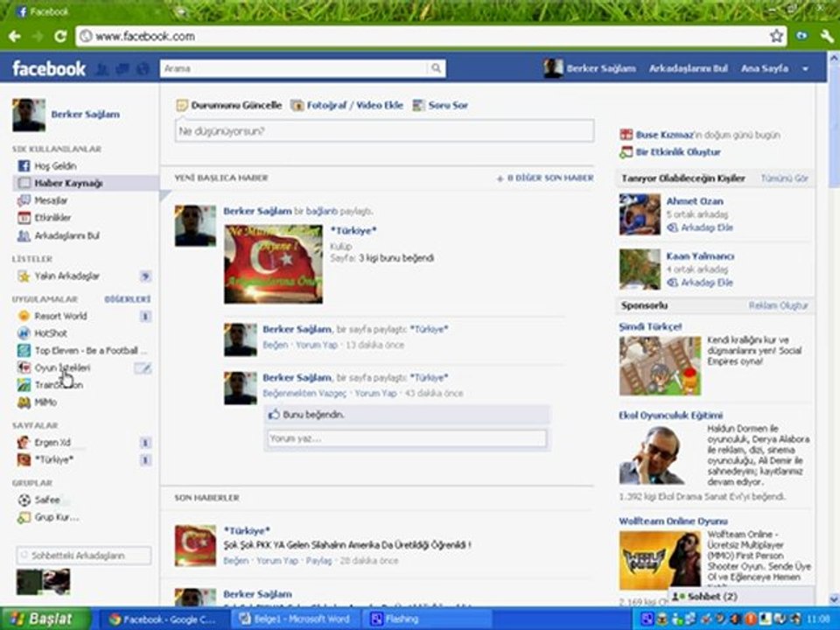Click the Facebook logo

(x=49, y=68)
